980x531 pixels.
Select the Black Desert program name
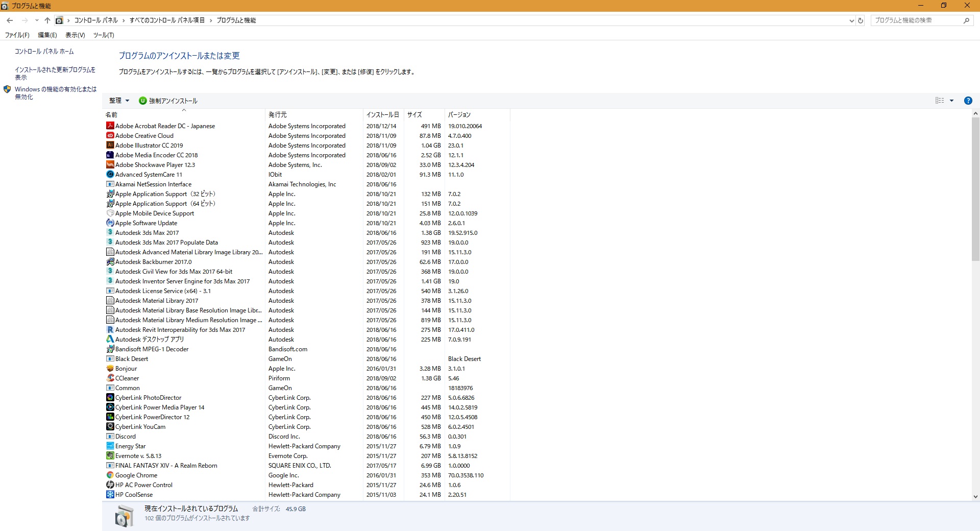coord(132,359)
